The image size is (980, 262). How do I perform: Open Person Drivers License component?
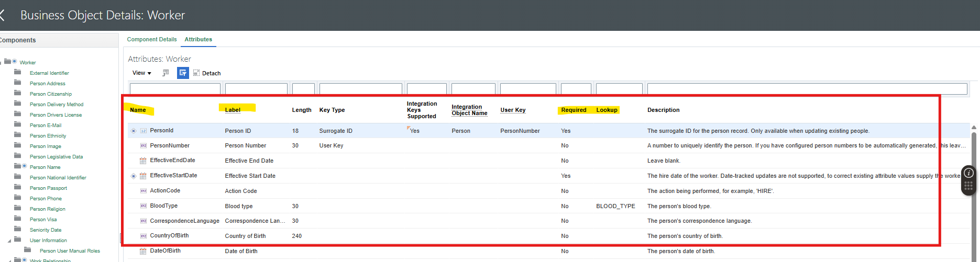56,115
